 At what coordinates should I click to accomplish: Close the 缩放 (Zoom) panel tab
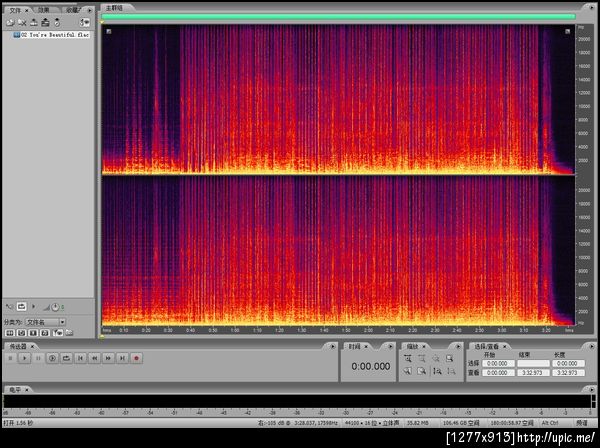click(x=424, y=347)
